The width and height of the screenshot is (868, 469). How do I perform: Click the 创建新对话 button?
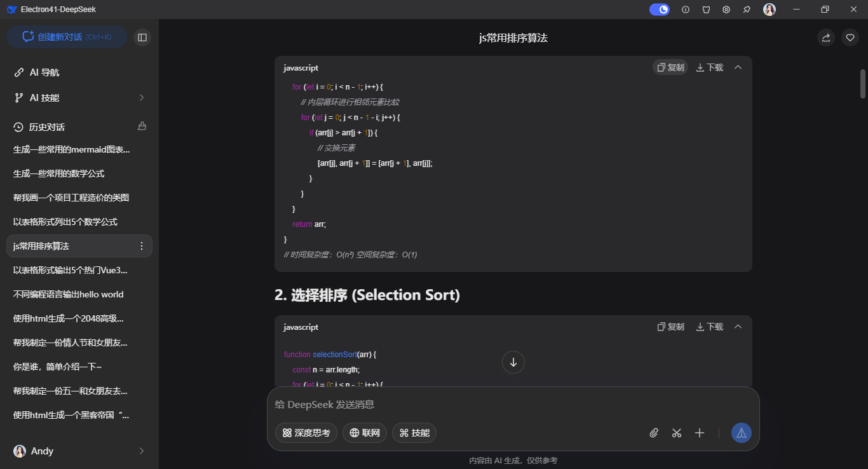[x=66, y=37]
